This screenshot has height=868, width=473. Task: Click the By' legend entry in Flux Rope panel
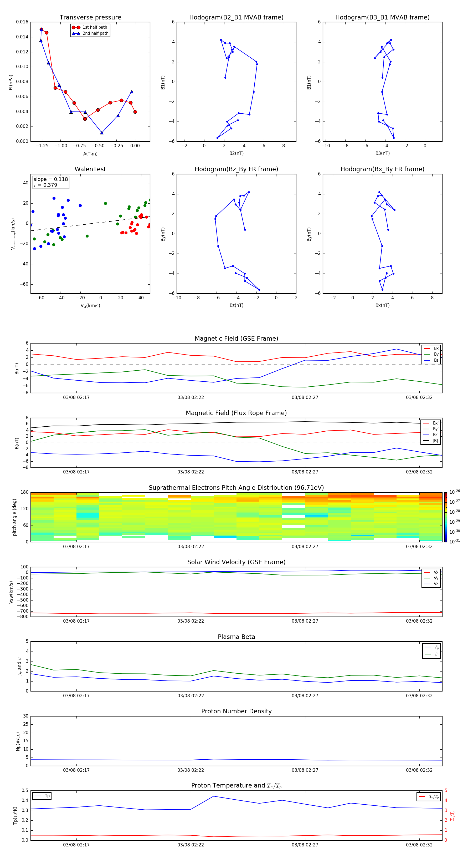click(x=431, y=429)
